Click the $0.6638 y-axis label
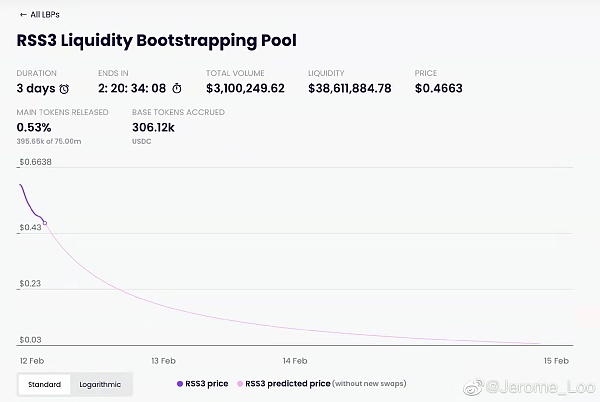The width and height of the screenshot is (600, 402). pyautogui.click(x=36, y=162)
